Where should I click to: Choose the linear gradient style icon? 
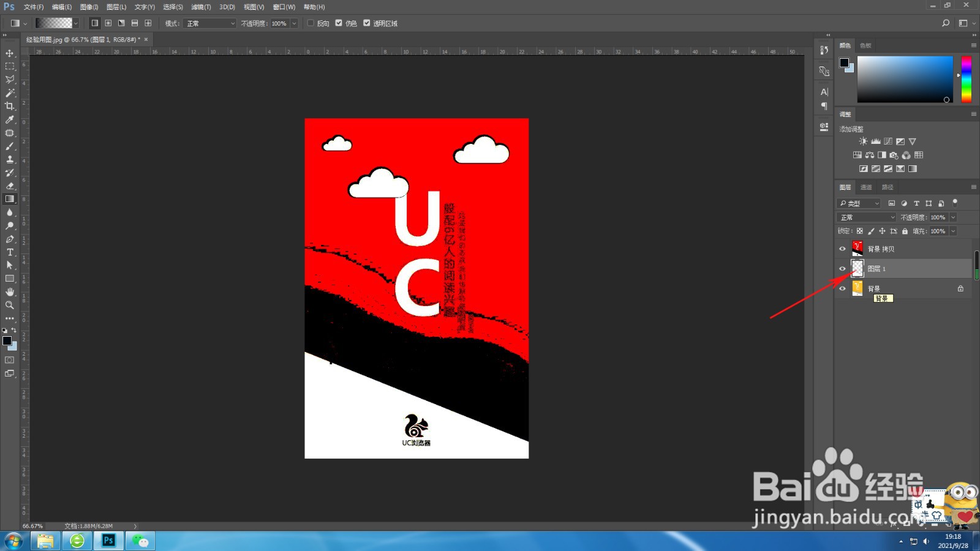tap(95, 23)
